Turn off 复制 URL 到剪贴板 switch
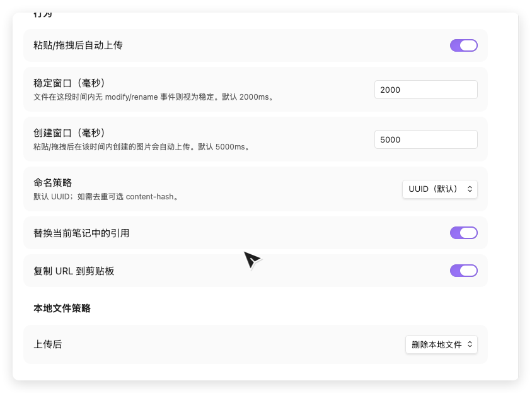Image resolution: width=532 pixels, height=393 pixels. (x=463, y=271)
